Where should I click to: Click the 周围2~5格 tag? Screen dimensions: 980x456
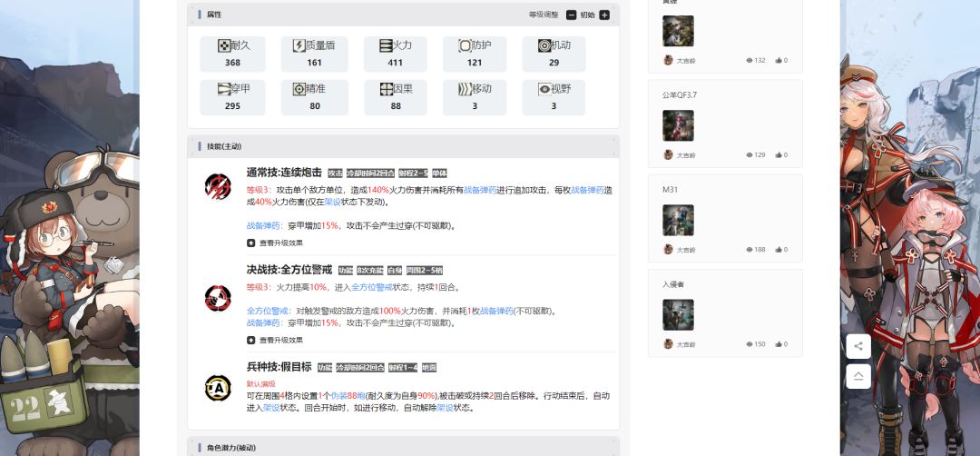tap(425, 271)
